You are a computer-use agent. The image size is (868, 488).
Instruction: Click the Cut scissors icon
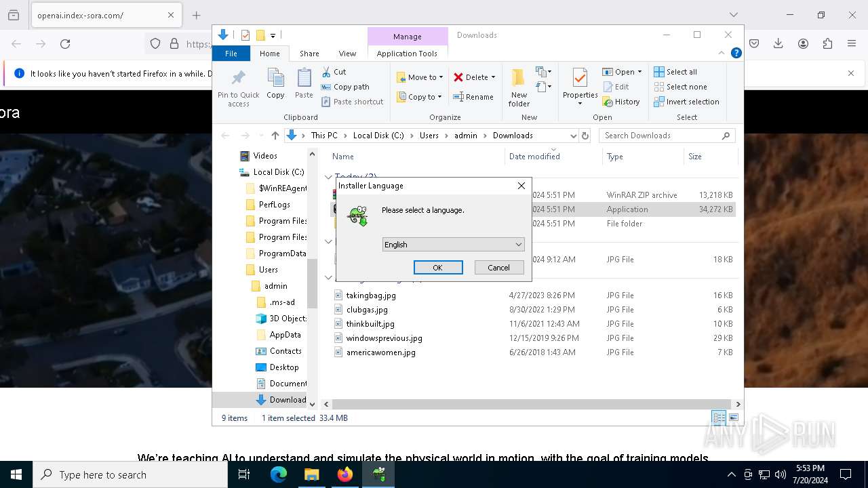click(x=326, y=72)
